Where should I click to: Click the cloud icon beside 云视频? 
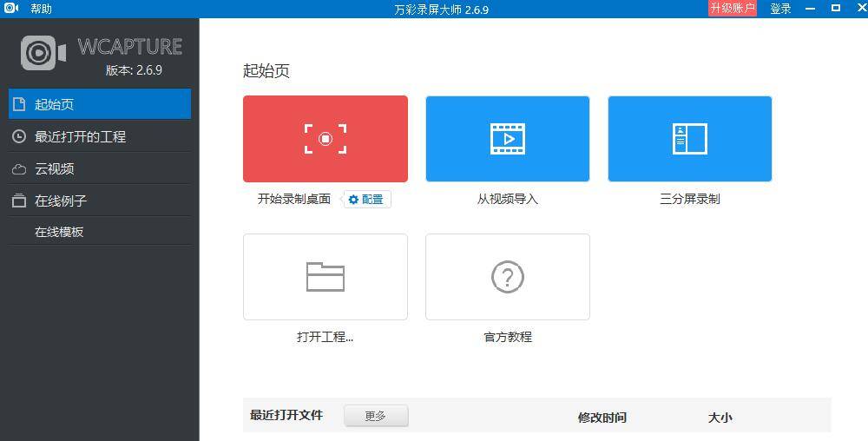coord(19,168)
